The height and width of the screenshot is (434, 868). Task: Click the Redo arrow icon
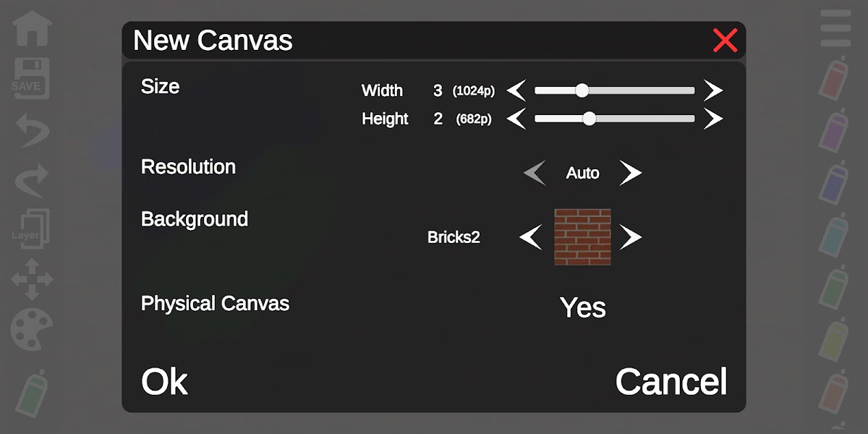coord(32,180)
